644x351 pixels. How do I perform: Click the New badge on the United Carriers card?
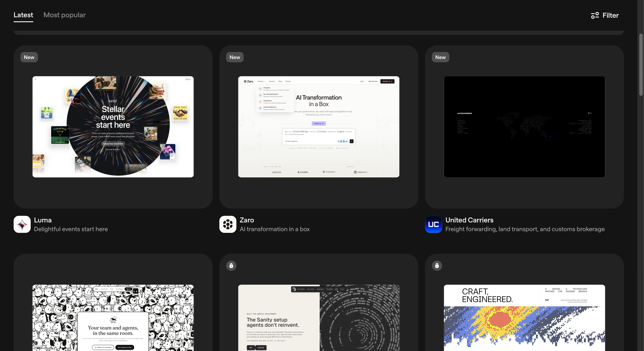click(x=440, y=57)
